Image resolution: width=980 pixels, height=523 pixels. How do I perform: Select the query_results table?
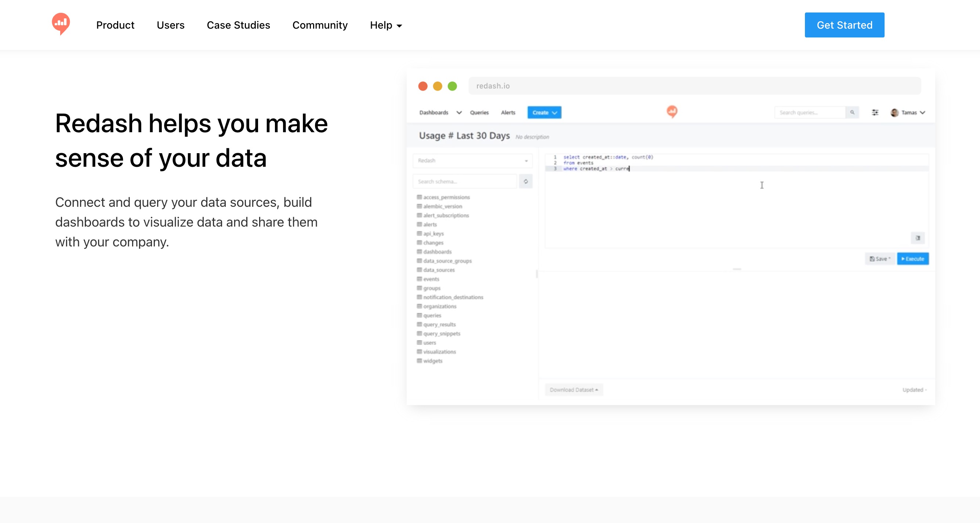(x=439, y=325)
